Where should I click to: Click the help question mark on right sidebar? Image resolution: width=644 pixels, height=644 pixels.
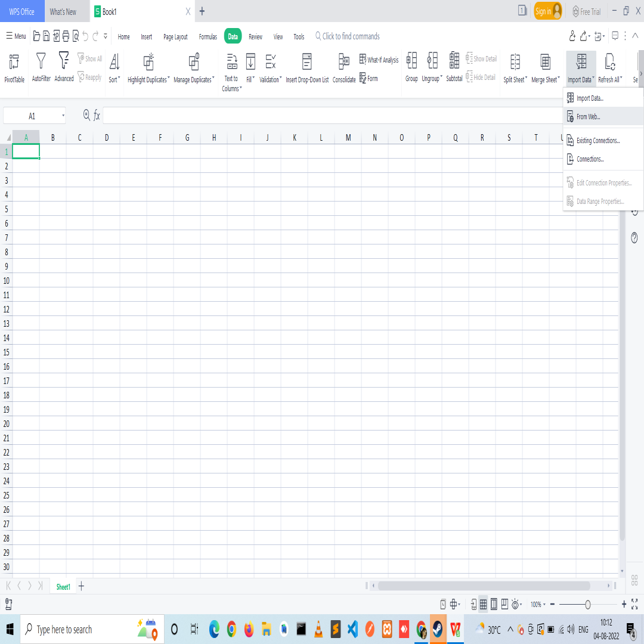coord(634,237)
